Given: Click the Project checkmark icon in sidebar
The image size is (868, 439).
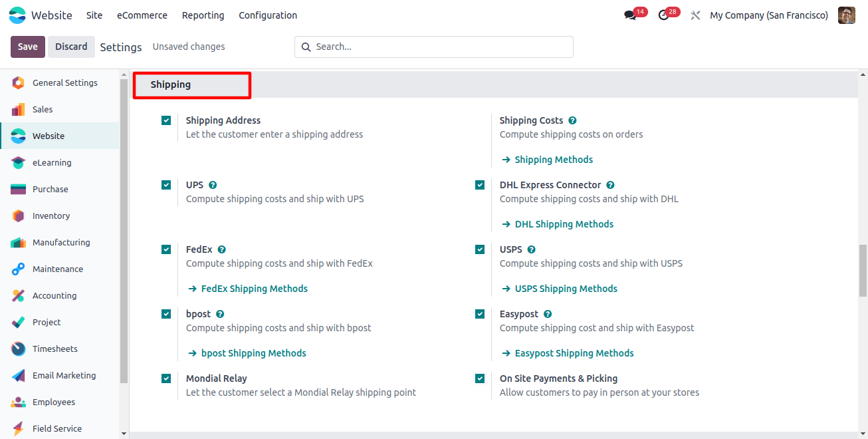Looking at the screenshot, I should [18, 323].
